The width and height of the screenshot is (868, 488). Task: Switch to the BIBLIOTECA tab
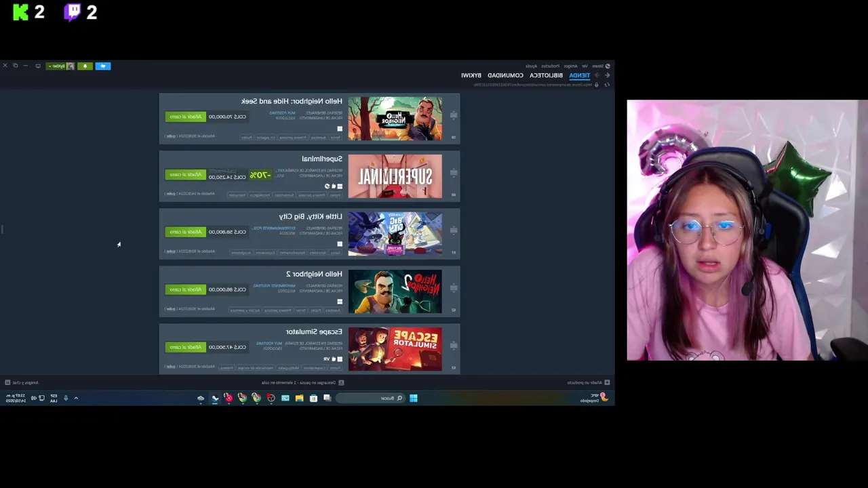point(546,75)
